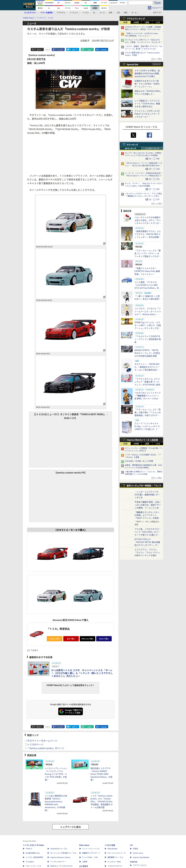Add site via Googleで優先するソースとして追加 button
The height and width of the screenshot is (868, 186).
tap(71, 711)
